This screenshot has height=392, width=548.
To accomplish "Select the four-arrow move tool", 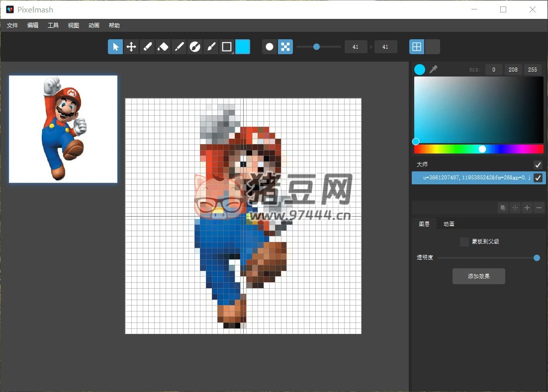I will click(x=131, y=47).
